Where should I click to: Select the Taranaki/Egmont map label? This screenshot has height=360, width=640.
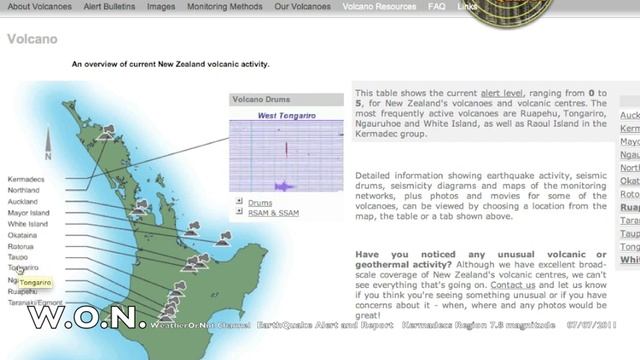click(x=35, y=302)
